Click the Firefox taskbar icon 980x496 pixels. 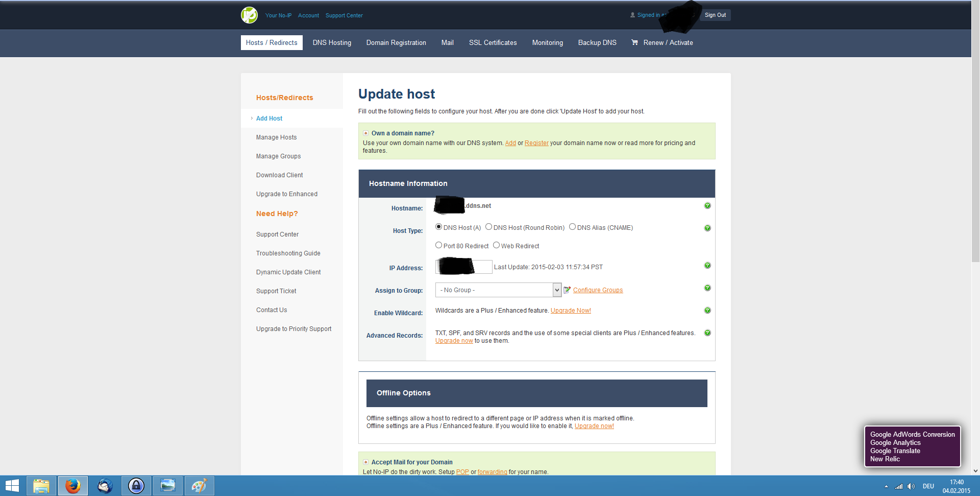point(73,486)
